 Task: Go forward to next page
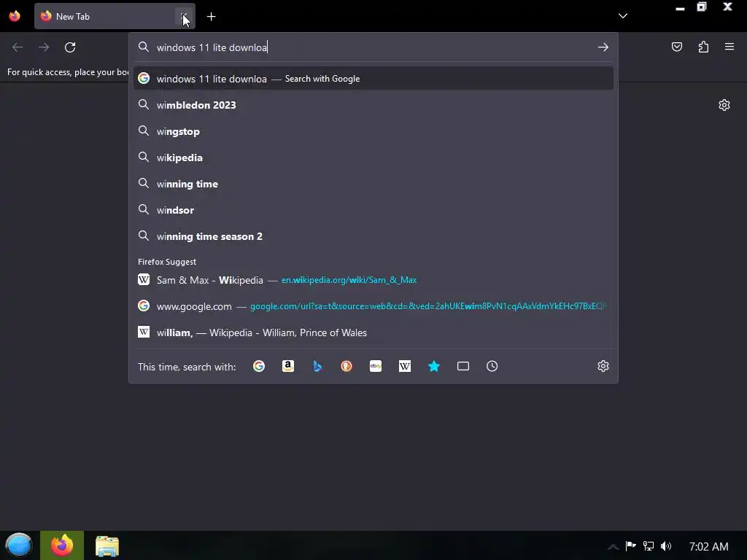[x=44, y=47]
